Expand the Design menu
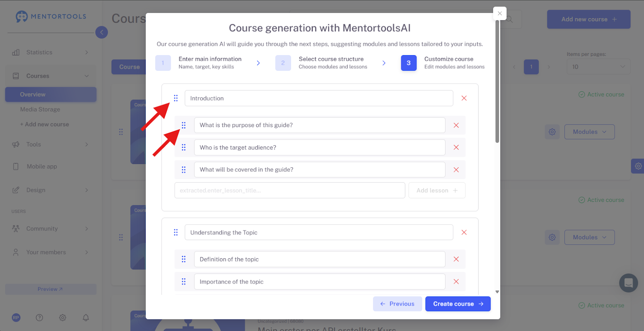This screenshot has width=644, height=331. click(x=51, y=190)
